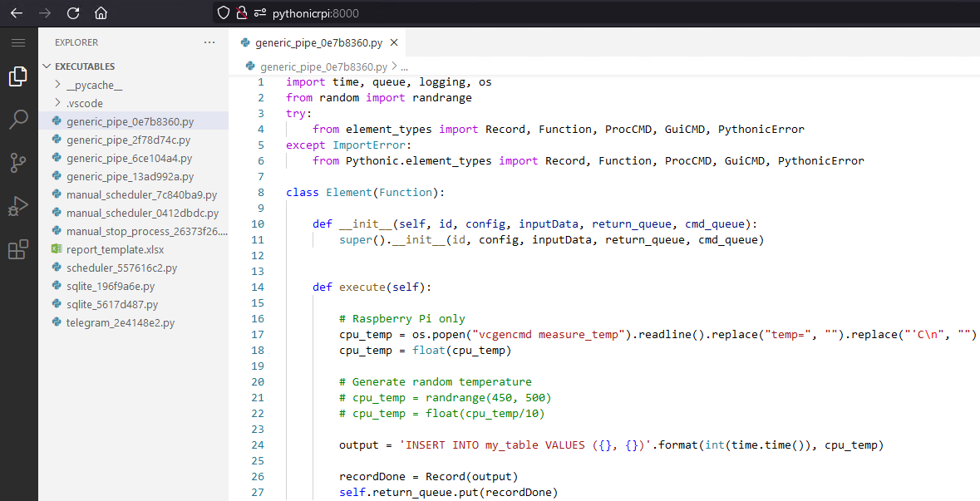The width and height of the screenshot is (980, 501).
Task: Select the generic_pipe_0e7b8360.py editor tab
Action: coord(318,43)
